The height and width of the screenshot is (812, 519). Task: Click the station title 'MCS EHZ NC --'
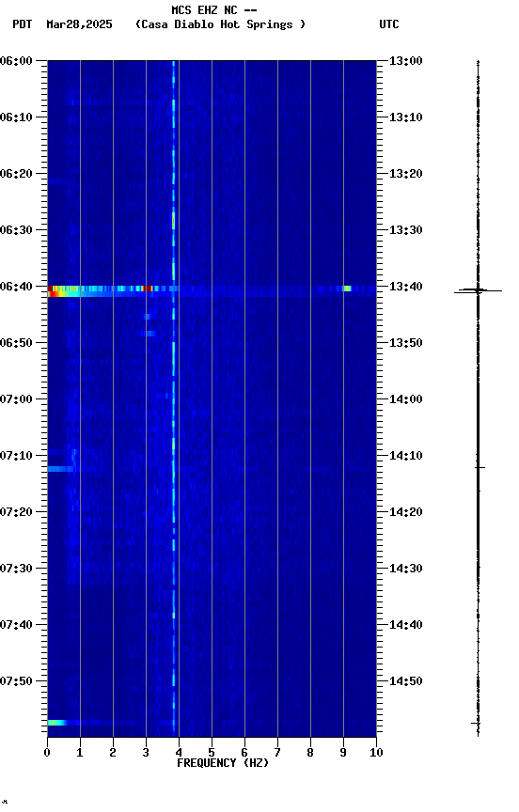[x=214, y=10]
